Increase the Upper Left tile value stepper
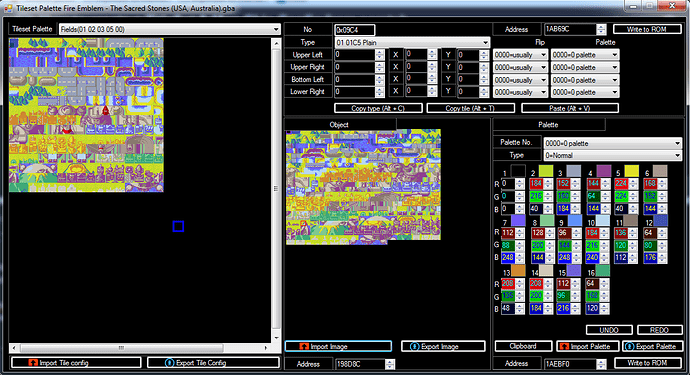The image size is (690, 375). point(380,52)
